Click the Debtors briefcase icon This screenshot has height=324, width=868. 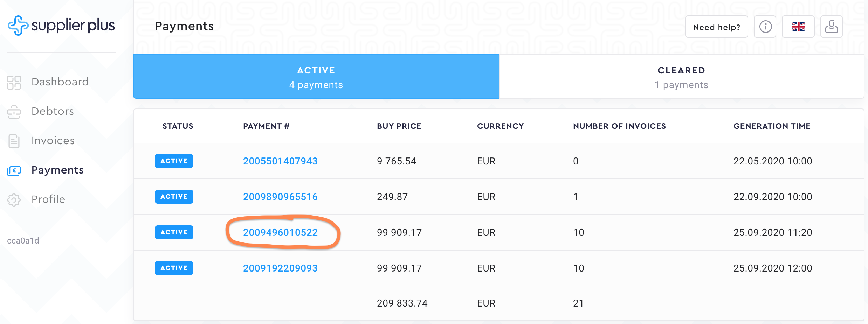[x=14, y=112]
